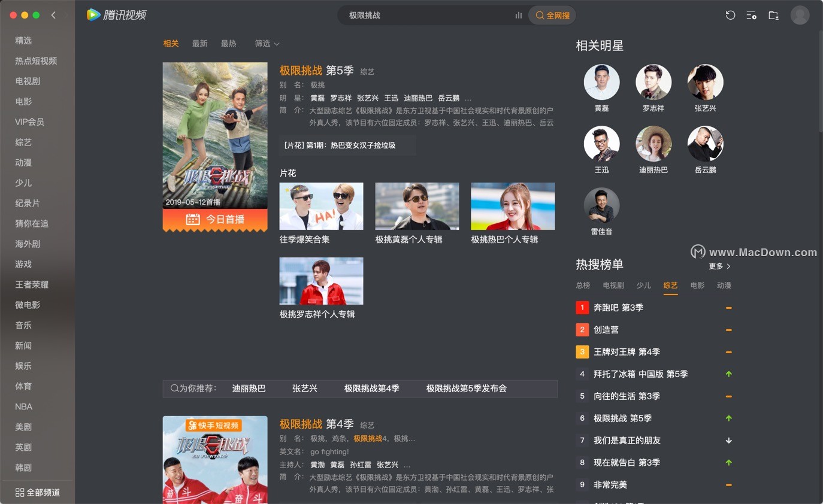Play [片花] 第1期：热巴变女汉子捡垃圾
The width and height of the screenshot is (823, 504).
coord(347,145)
